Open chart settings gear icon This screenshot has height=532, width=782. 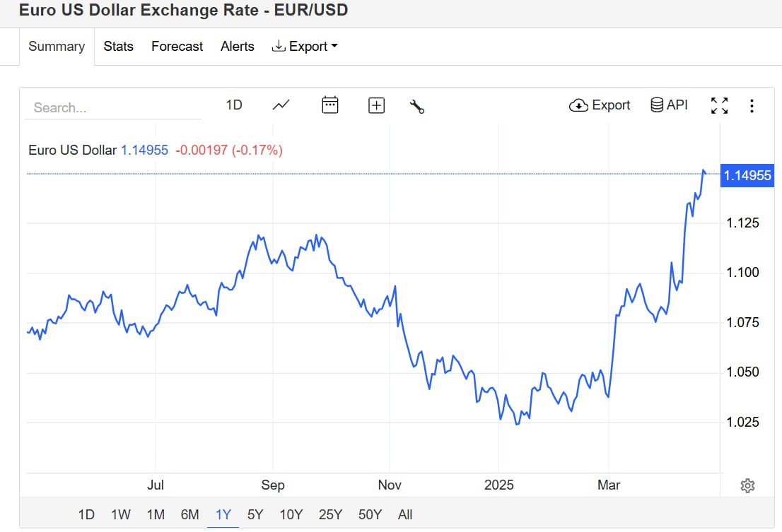click(747, 485)
